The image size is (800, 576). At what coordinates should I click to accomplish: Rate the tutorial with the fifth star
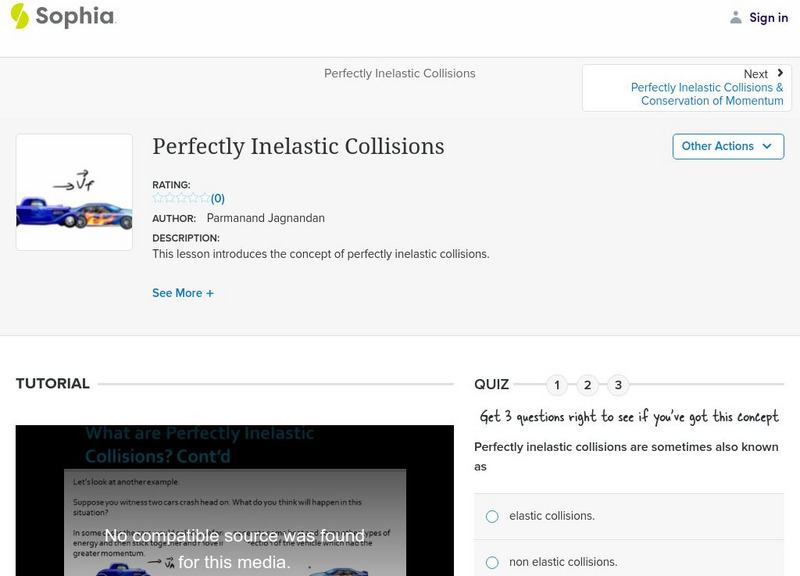point(203,197)
